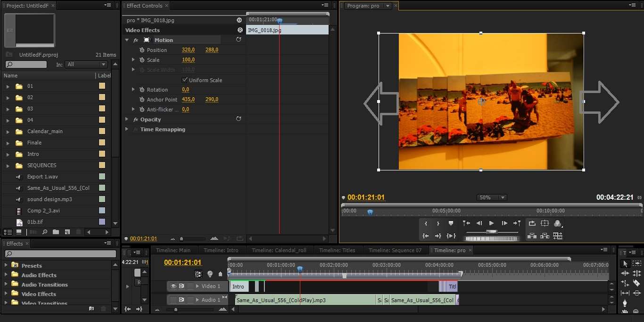Click the Go to Out Point button
Screen dimensions: 644x322
[438, 236]
